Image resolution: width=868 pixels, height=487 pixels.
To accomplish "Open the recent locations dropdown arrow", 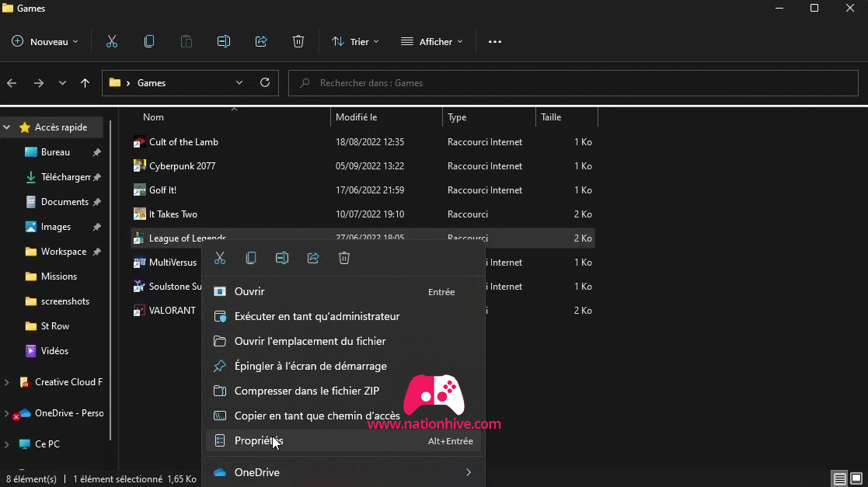I will [x=62, y=83].
